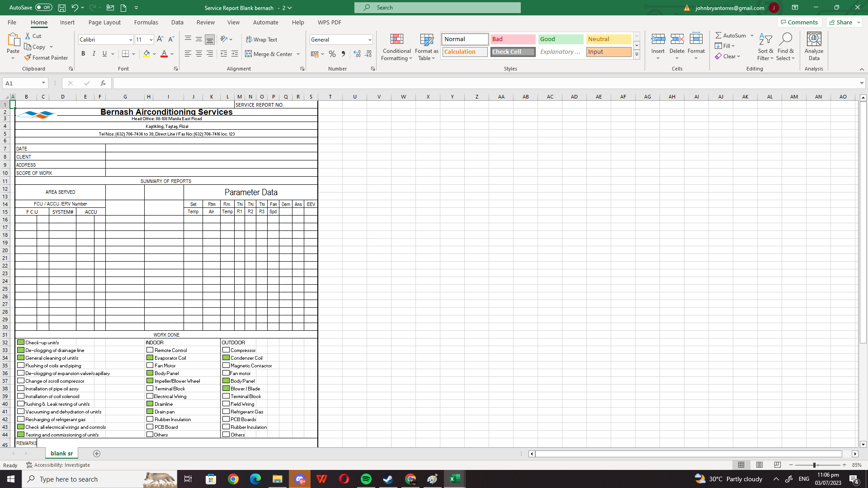Viewport: 868px width, 488px height.
Task: Tick the Compressor checkbox under OUTDOOR
Action: (226, 350)
